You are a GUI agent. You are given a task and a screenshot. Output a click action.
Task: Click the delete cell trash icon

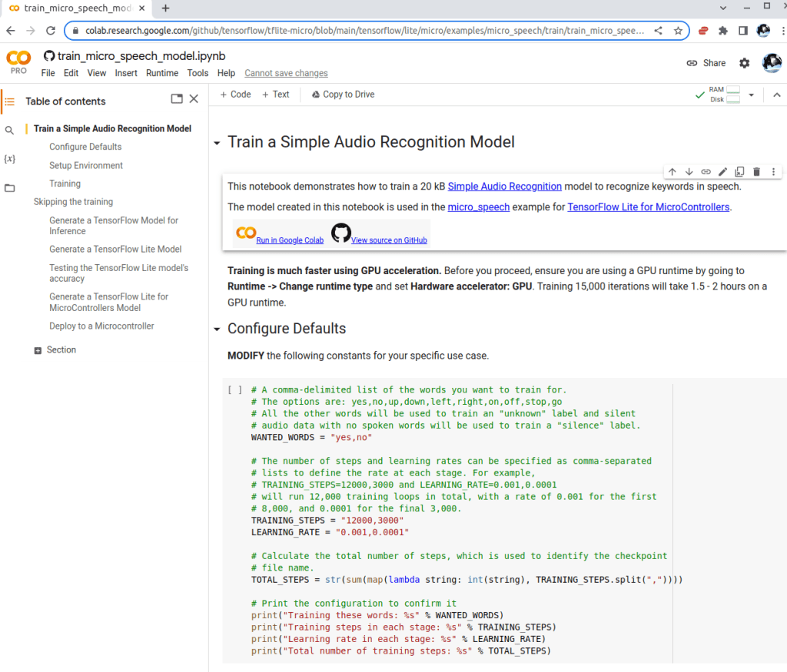[x=756, y=172]
